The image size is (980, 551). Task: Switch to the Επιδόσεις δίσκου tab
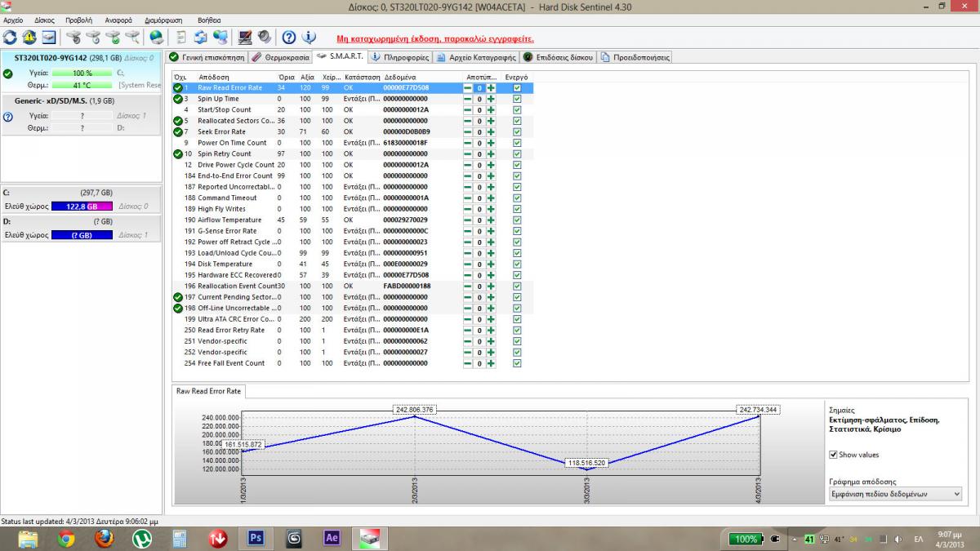pyautogui.click(x=559, y=57)
